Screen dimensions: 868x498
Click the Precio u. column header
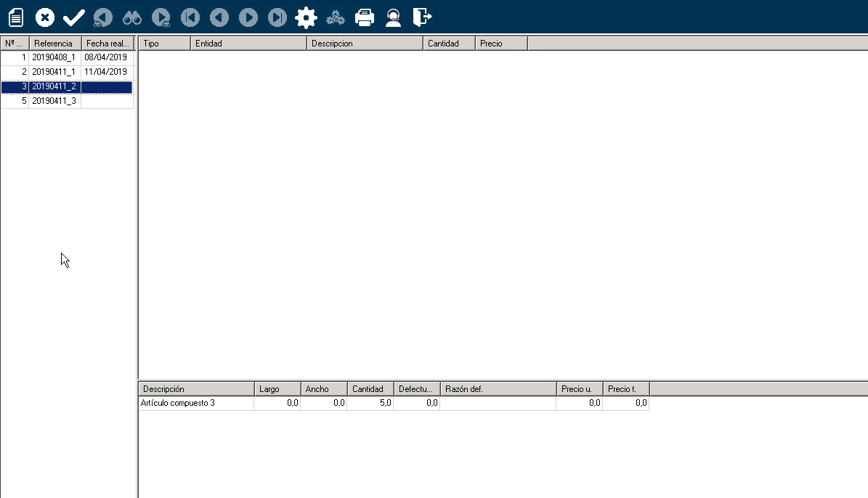pos(579,389)
